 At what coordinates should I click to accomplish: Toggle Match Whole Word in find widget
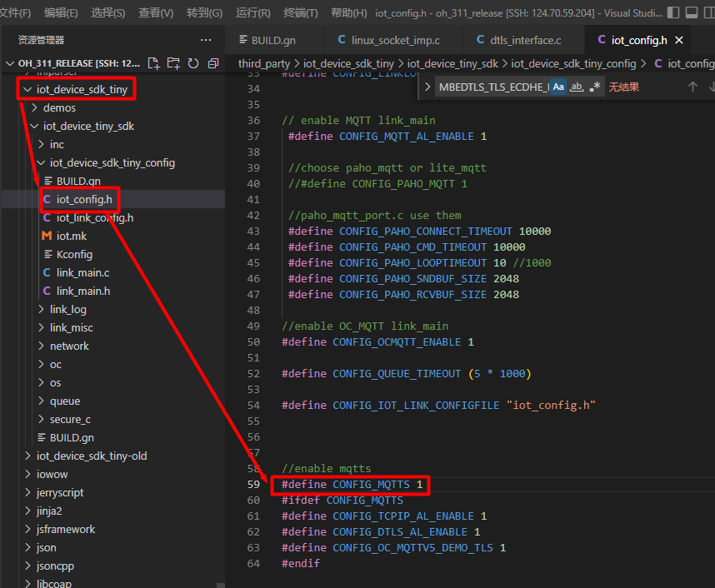[x=577, y=87]
